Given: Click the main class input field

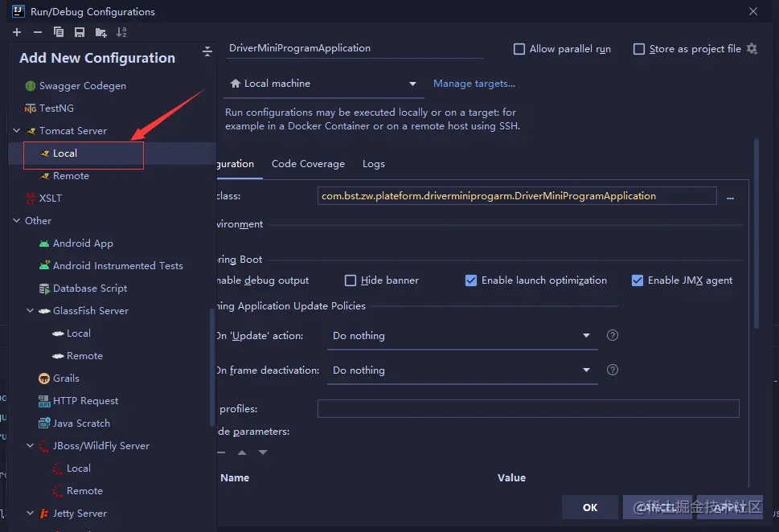Looking at the screenshot, I should point(517,196).
